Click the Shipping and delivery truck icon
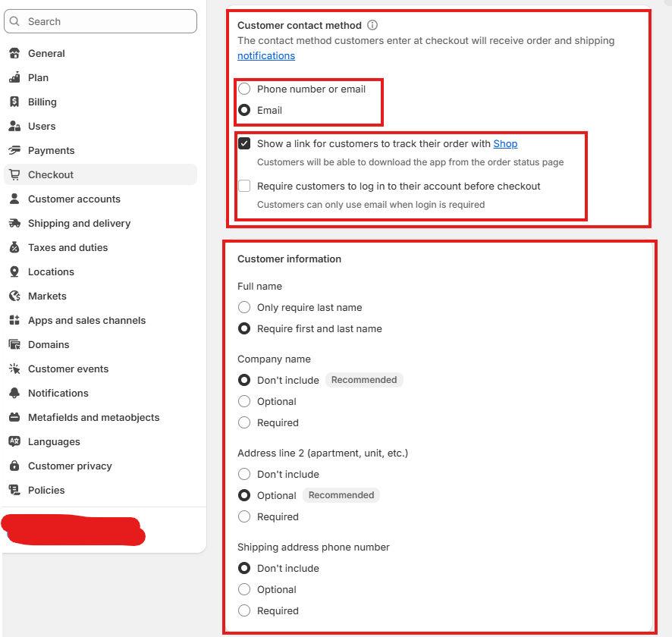 (x=14, y=223)
